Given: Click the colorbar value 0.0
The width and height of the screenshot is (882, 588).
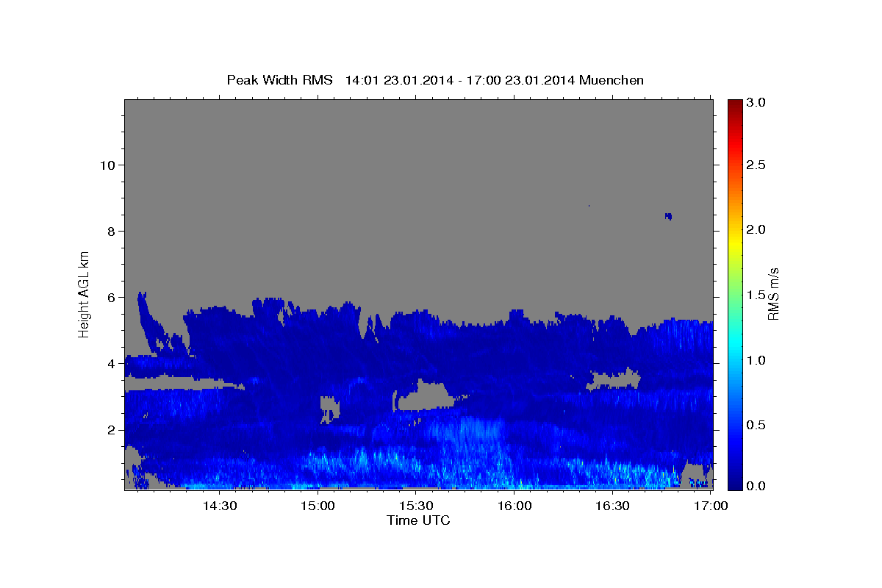Looking at the screenshot, I should tap(756, 486).
